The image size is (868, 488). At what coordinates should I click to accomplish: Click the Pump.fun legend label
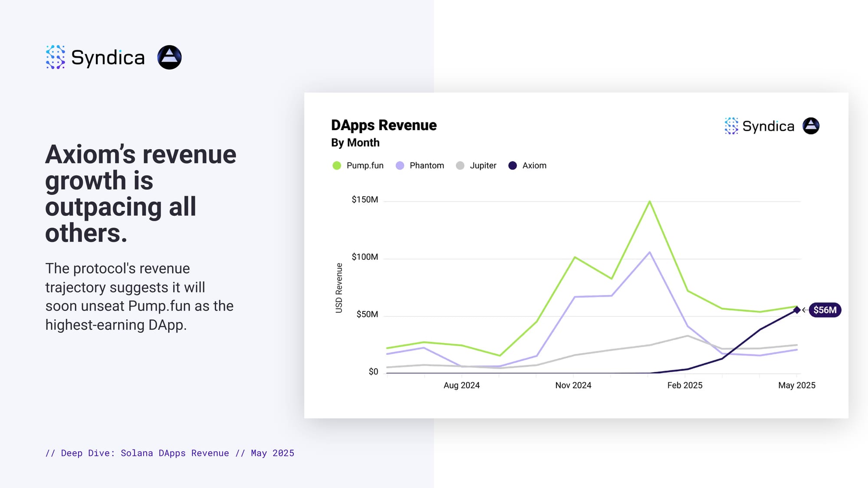pyautogui.click(x=365, y=166)
